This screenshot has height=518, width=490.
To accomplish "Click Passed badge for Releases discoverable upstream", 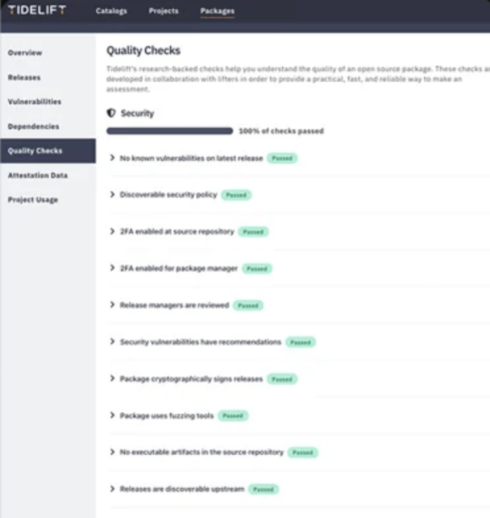I will pos(263,489).
